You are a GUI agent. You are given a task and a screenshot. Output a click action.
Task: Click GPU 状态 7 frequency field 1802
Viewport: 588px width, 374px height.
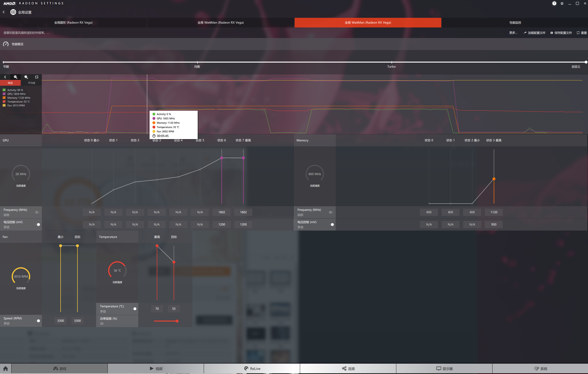coord(243,212)
